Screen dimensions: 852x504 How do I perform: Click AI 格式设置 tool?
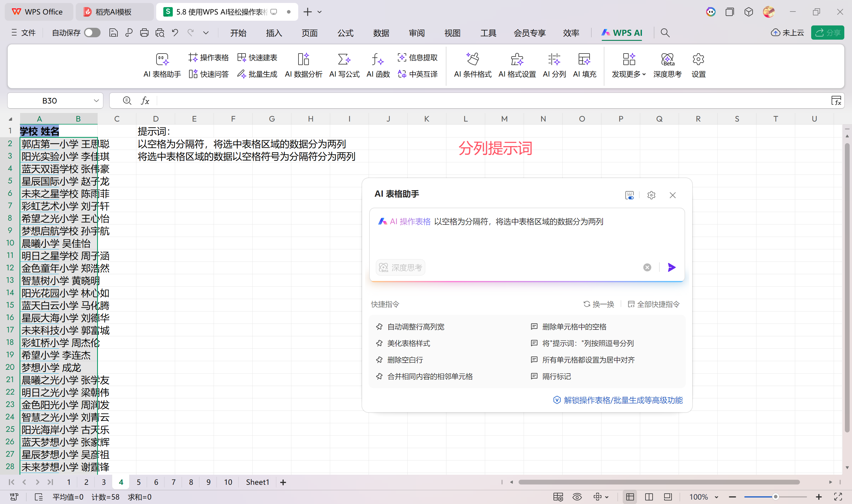[517, 66]
